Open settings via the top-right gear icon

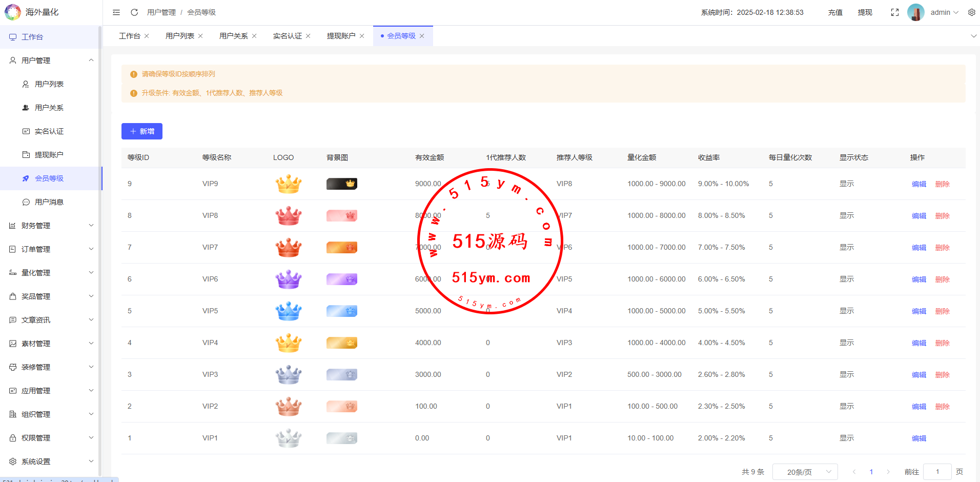tap(971, 12)
